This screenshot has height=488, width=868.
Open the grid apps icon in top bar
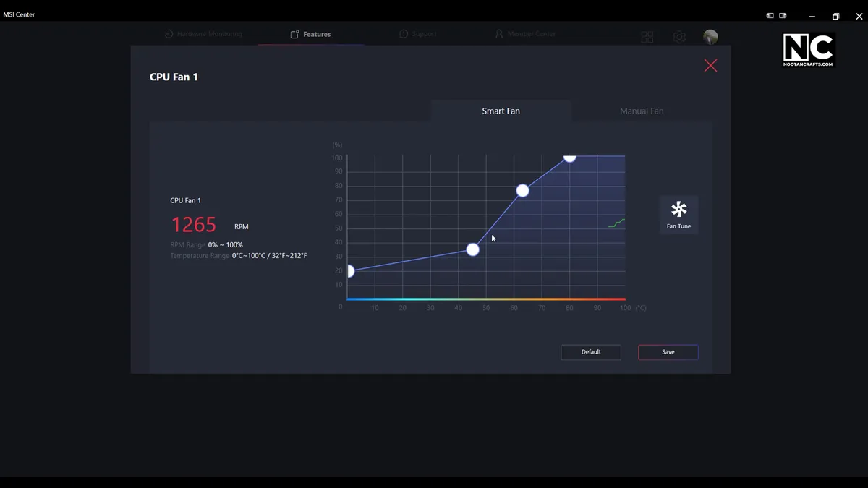coord(647,37)
